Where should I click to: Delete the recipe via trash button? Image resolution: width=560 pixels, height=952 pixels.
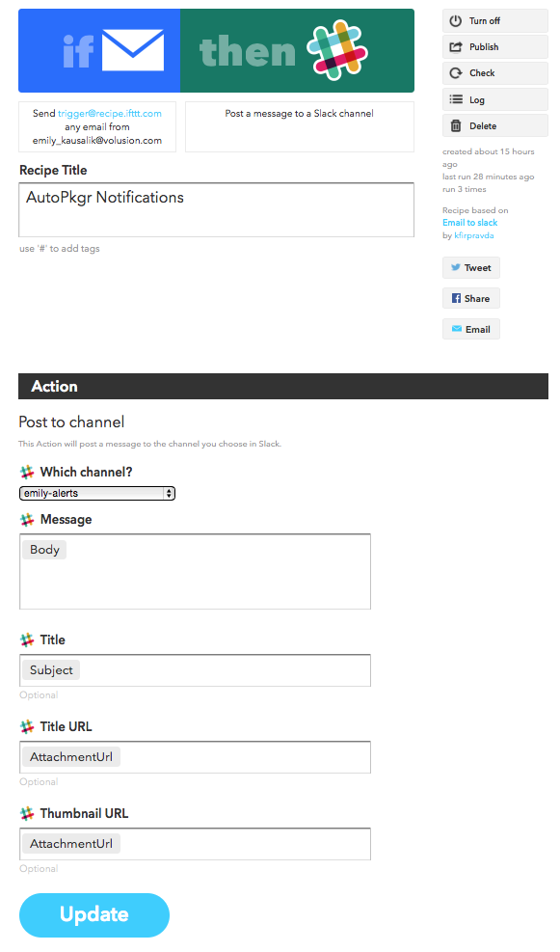pos(494,125)
